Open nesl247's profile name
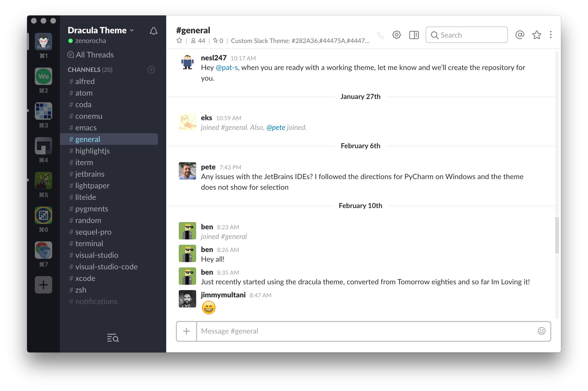The image size is (588, 391). click(214, 58)
